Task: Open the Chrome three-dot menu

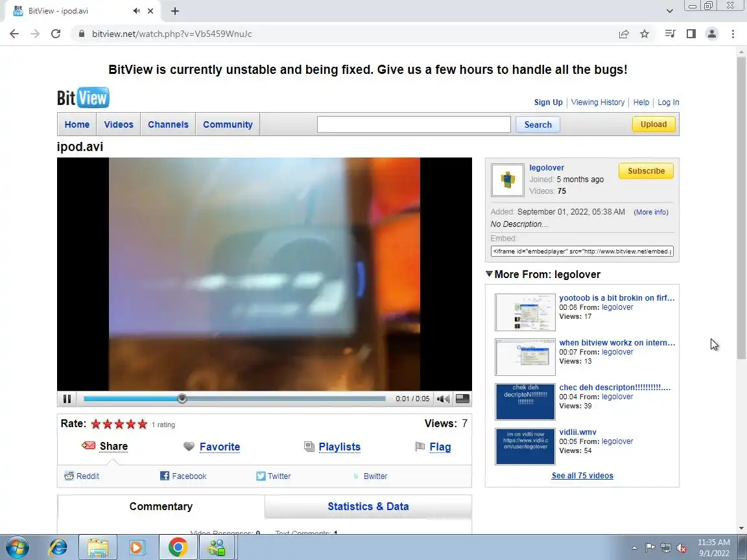Action: [x=733, y=34]
